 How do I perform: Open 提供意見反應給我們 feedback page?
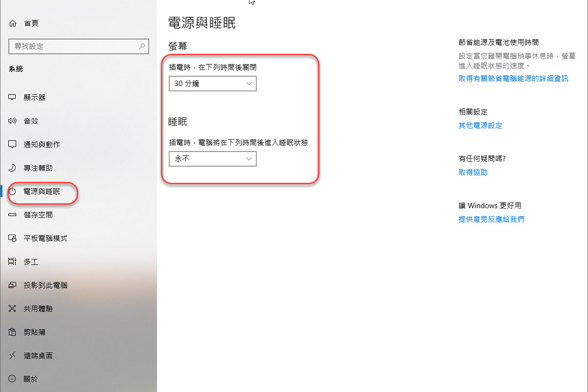(491, 219)
